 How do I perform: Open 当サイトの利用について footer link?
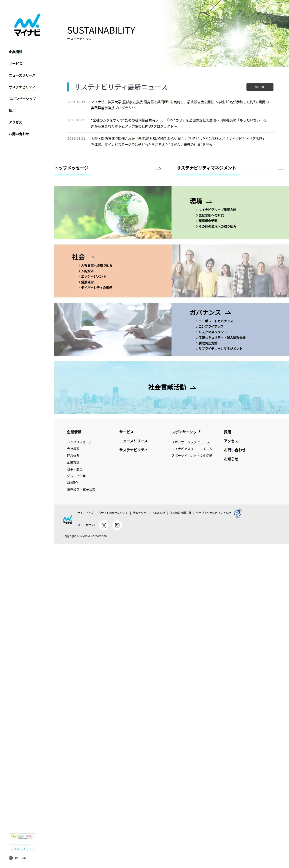(x=113, y=513)
